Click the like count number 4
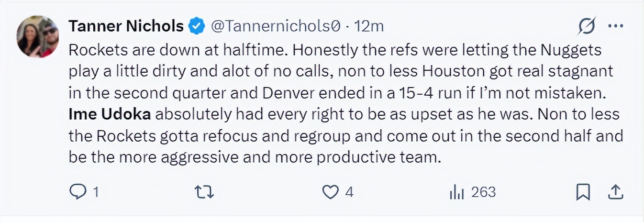This screenshot has width=644, height=222. (x=349, y=192)
